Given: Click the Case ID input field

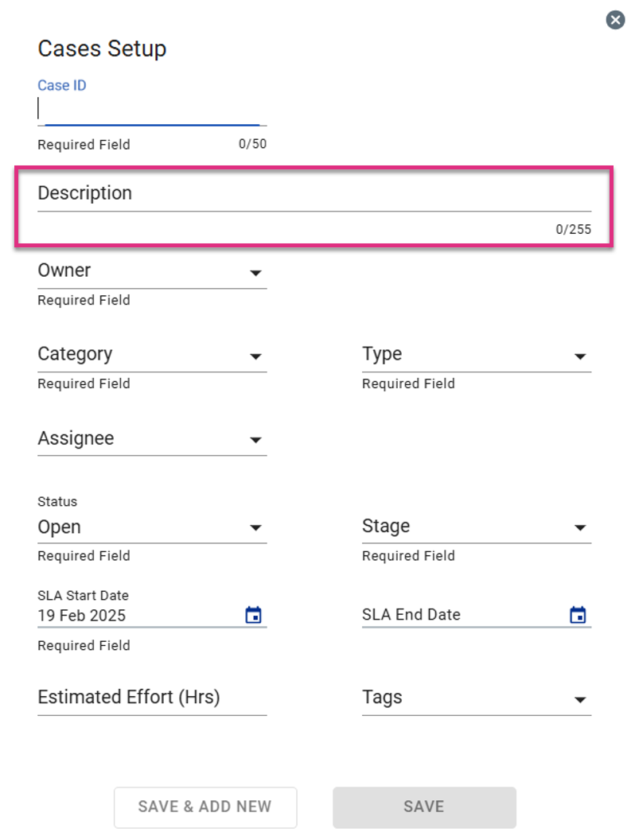Looking at the screenshot, I should pyautogui.click(x=152, y=109).
